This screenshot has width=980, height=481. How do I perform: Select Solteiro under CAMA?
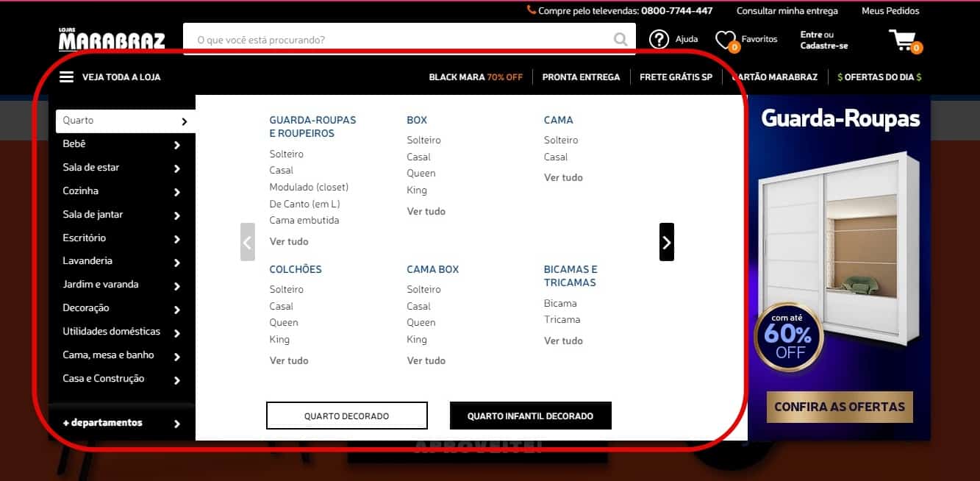tap(561, 140)
